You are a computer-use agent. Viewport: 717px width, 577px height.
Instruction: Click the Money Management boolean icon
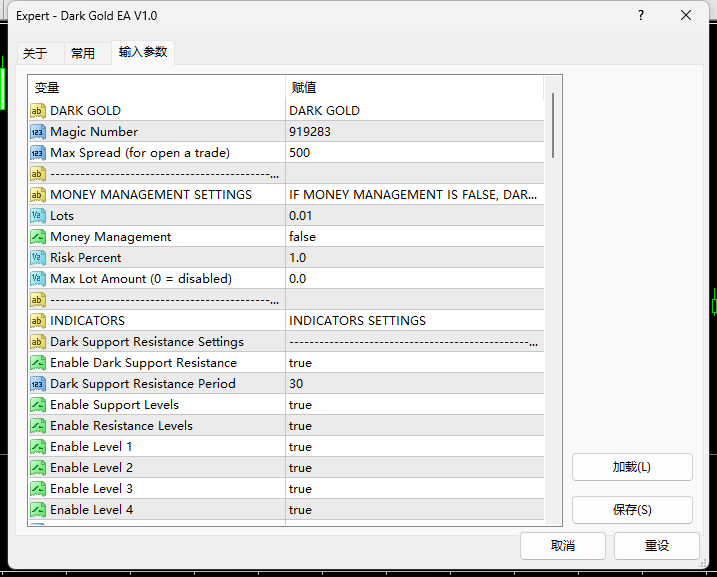coord(37,237)
